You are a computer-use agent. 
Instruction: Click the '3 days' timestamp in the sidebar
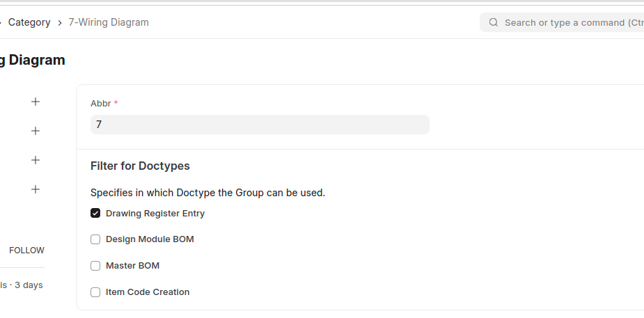29,285
